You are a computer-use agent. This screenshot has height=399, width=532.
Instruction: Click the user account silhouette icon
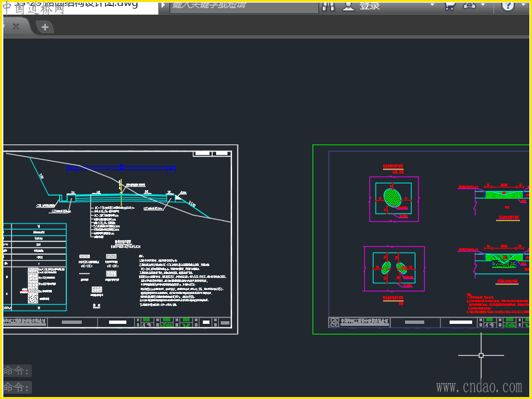pos(348,7)
